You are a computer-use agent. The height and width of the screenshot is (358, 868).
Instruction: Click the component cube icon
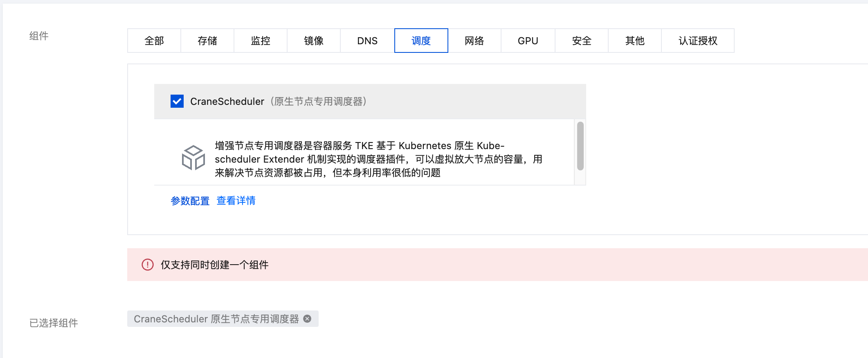tap(193, 158)
